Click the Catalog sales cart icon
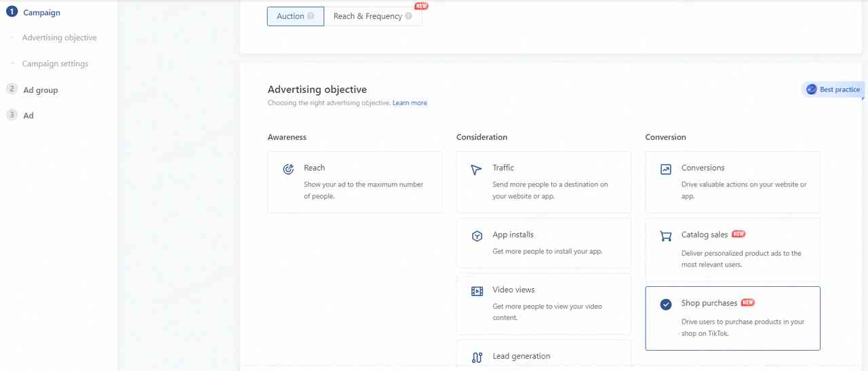The height and width of the screenshot is (371, 868). coord(665,236)
